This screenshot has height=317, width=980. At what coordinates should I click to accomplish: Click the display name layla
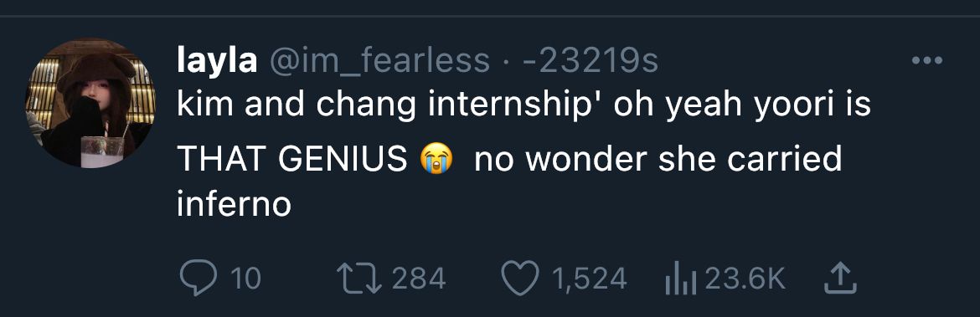click(x=217, y=61)
